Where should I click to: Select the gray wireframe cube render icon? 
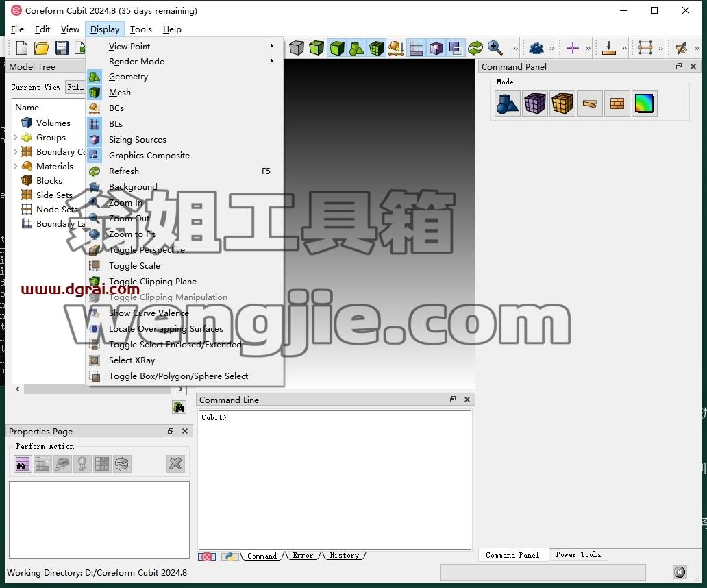(296, 48)
